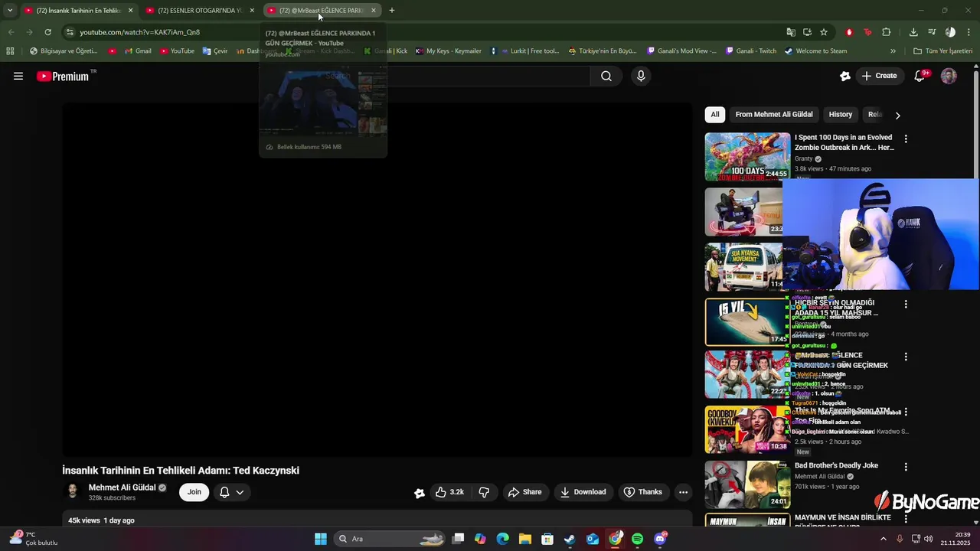Open the 15 YIL island video thumbnail
Screen dimensions: 980x551
(747, 322)
